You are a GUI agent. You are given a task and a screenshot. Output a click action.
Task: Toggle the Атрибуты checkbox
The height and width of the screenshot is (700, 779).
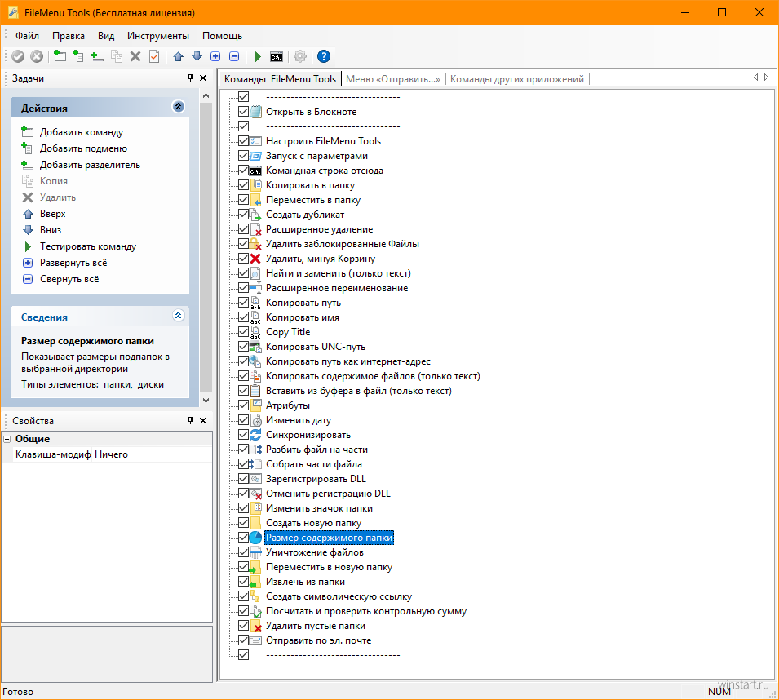click(243, 405)
